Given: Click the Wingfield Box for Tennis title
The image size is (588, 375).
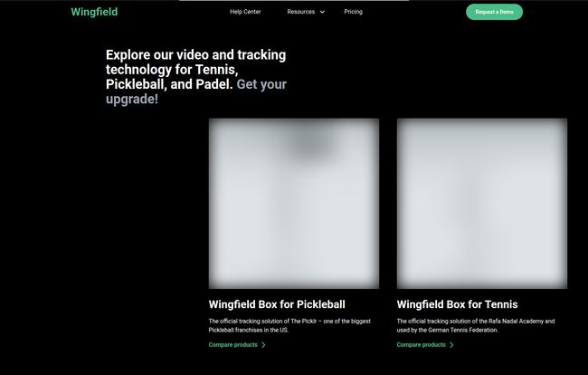Looking at the screenshot, I should pos(457,304).
